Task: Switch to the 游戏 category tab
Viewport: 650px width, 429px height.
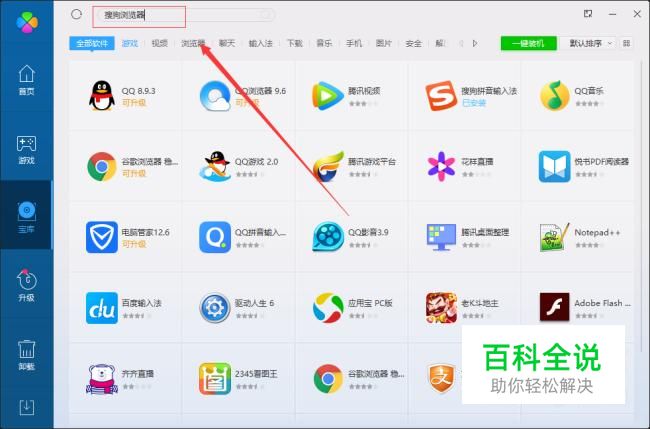Action: click(x=130, y=43)
